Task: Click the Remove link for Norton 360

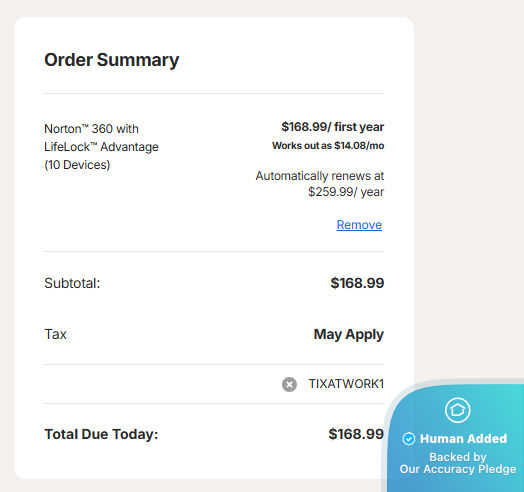Action: click(359, 225)
